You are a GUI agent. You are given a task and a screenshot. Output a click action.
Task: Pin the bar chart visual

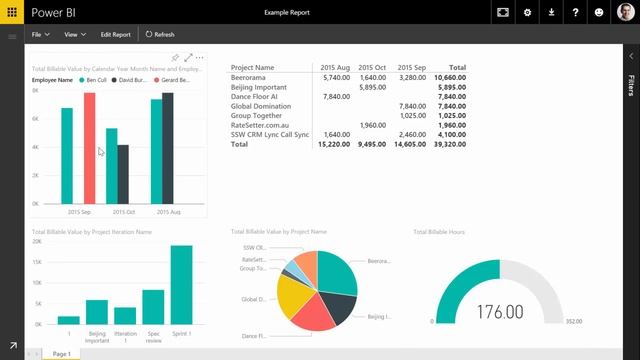tap(175, 58)
